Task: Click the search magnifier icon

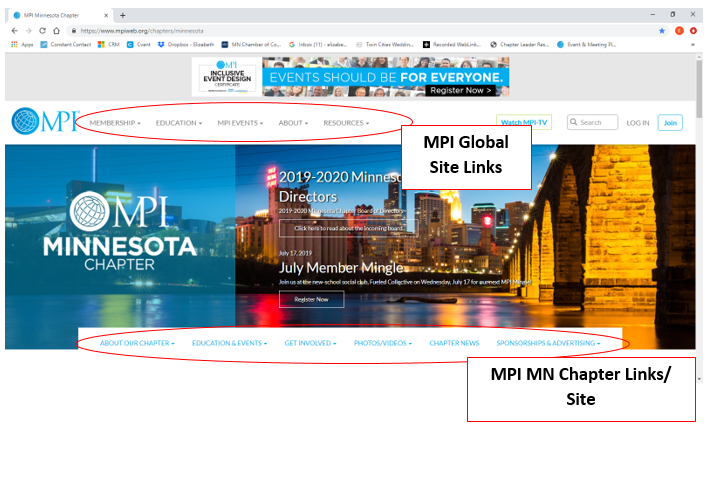Action: tap(574, 122)
